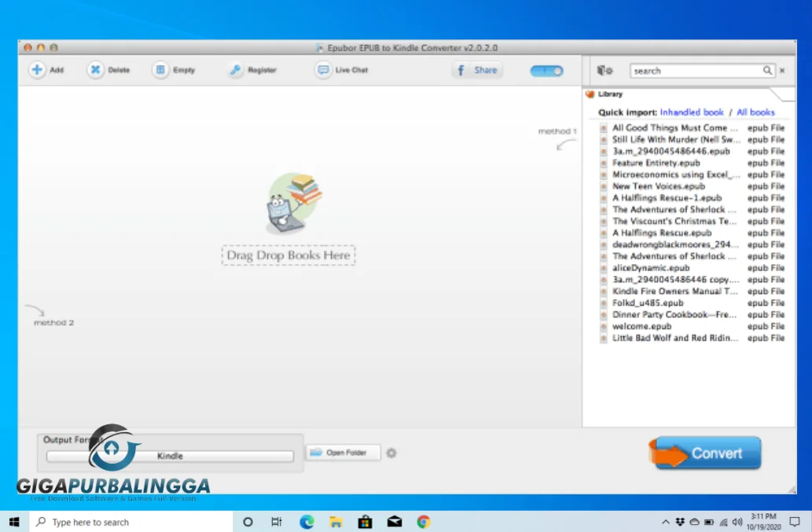This screenshot has width=812, height=532.
Task: Open the Windows Start menu
Action: pyautogui.click(x=13, y=521)
